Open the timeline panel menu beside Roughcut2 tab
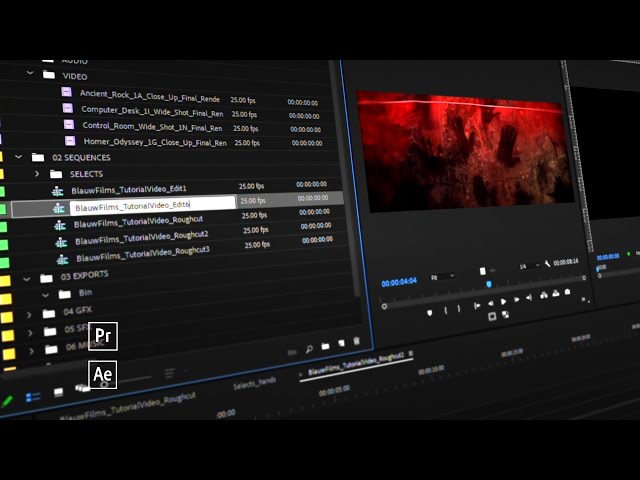Viewport: 640px width, 480px height. tap(410, 353)
